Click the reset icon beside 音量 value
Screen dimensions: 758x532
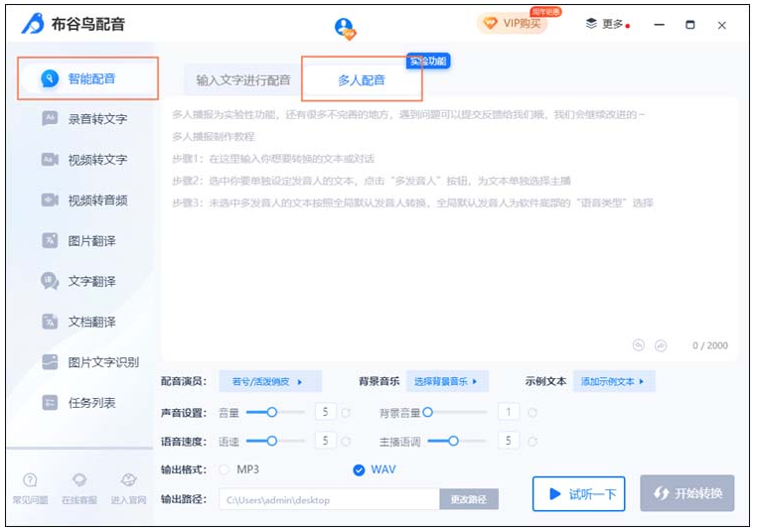coord(346,412)
